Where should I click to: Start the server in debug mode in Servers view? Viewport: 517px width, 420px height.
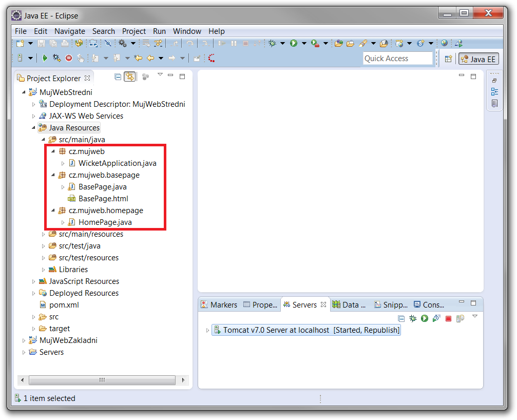click(x=413, y=318)
